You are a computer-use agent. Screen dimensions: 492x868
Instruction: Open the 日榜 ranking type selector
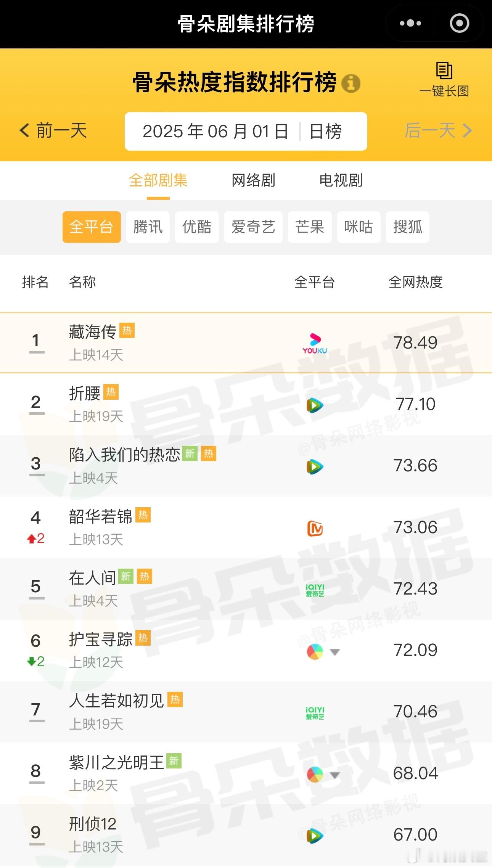tap(325, 132)
